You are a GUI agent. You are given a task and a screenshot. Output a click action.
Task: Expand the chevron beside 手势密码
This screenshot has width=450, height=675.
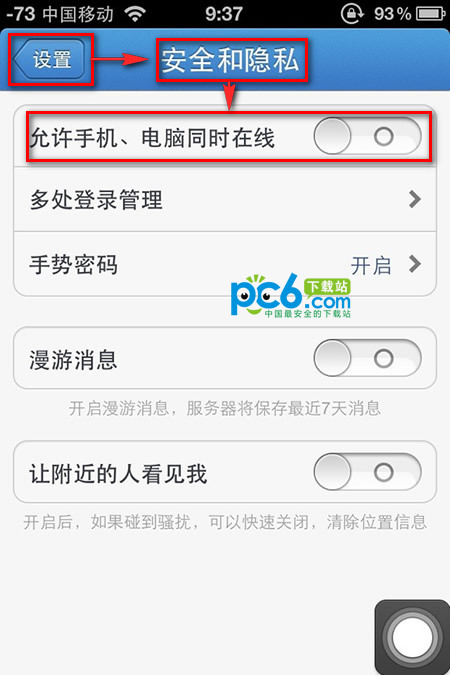pyautogui.click(x=414, y=264)
